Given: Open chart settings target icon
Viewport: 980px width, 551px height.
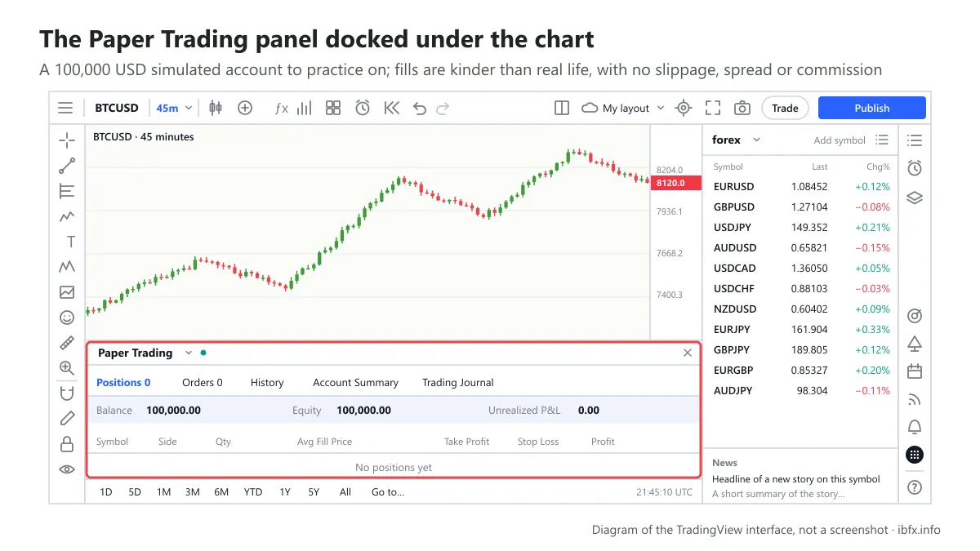Looking at the screenshot, I should [684, 108].
